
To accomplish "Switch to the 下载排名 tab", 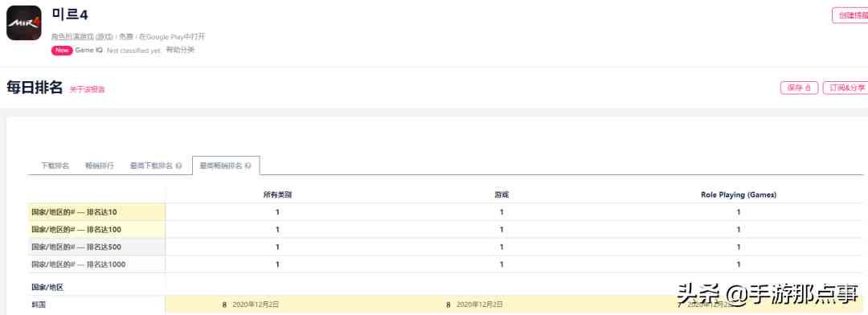I will coord(55,166).
